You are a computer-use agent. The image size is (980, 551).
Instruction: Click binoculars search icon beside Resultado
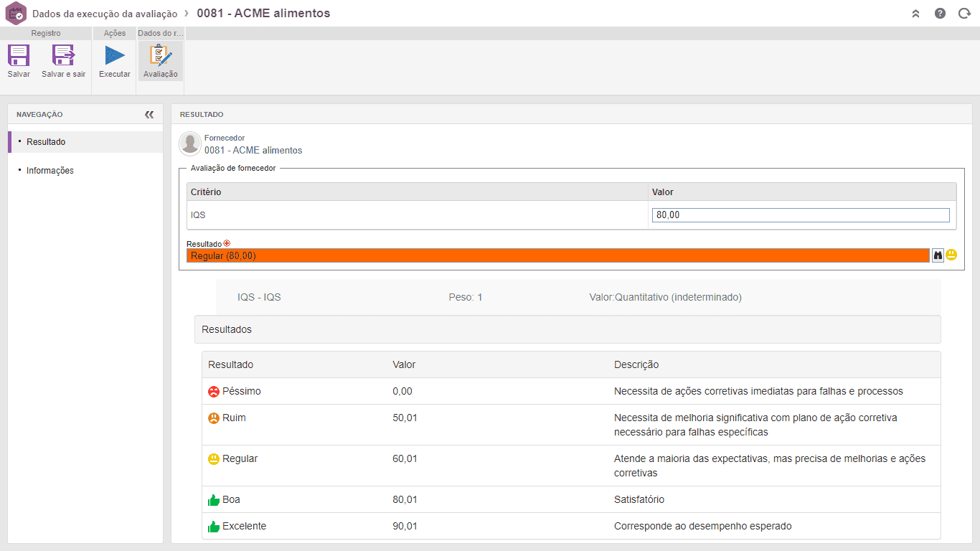(x=938, y=255)
